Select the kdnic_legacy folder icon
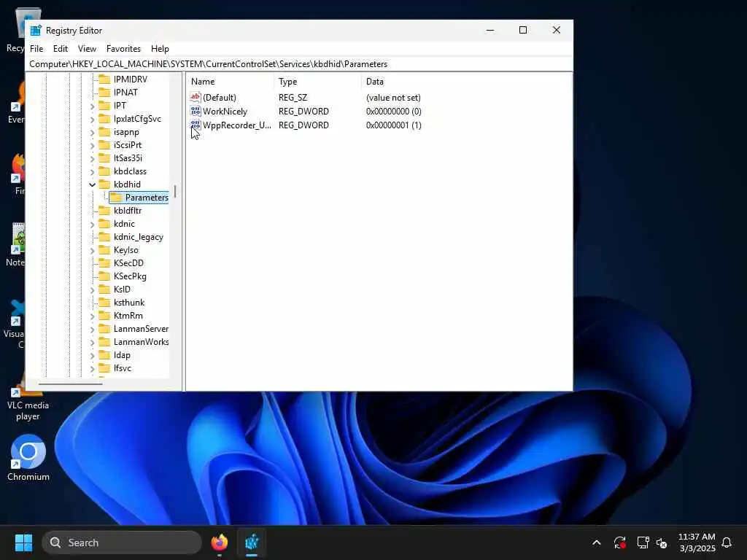Viewport: 747px width, 560px height. [104, 237]
